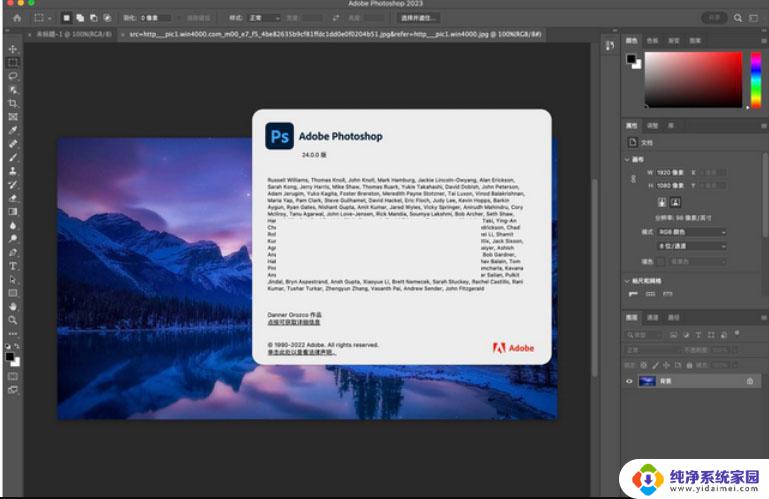Click the Select and Mask button

418,18
